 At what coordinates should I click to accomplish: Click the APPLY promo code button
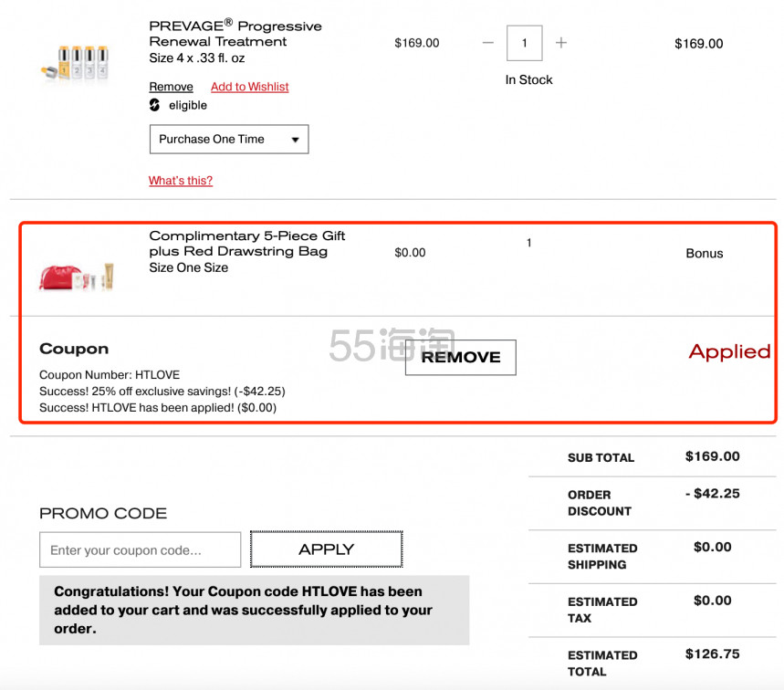pyautogui.click(x=326, y=549)
